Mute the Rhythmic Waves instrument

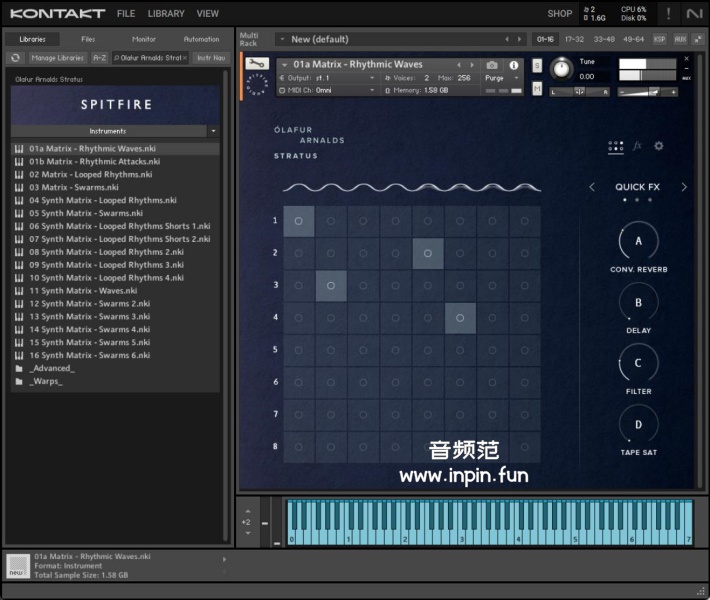(537, 88)
